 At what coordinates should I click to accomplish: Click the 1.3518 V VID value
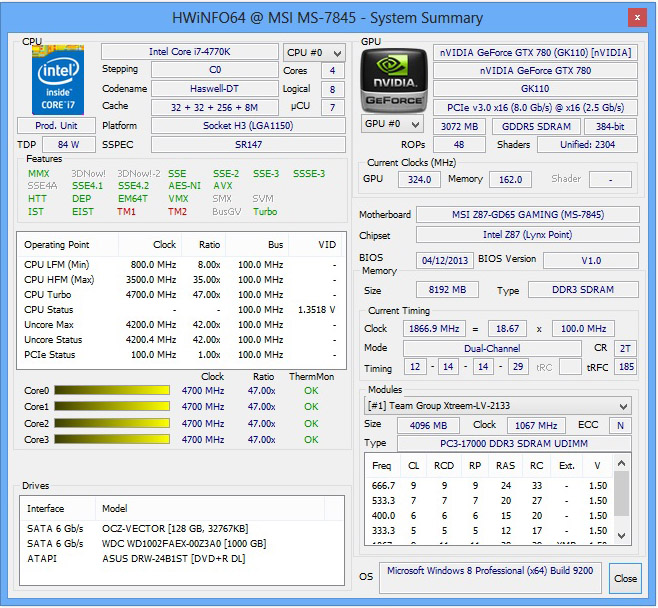316,310
